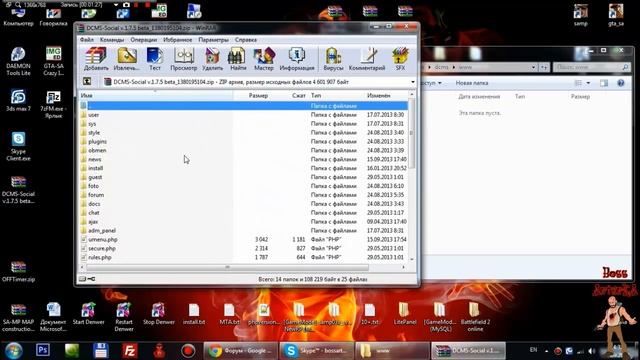Select the obmen folder row
The width and height of the screenshot is (640, 360).
point(243,150)
